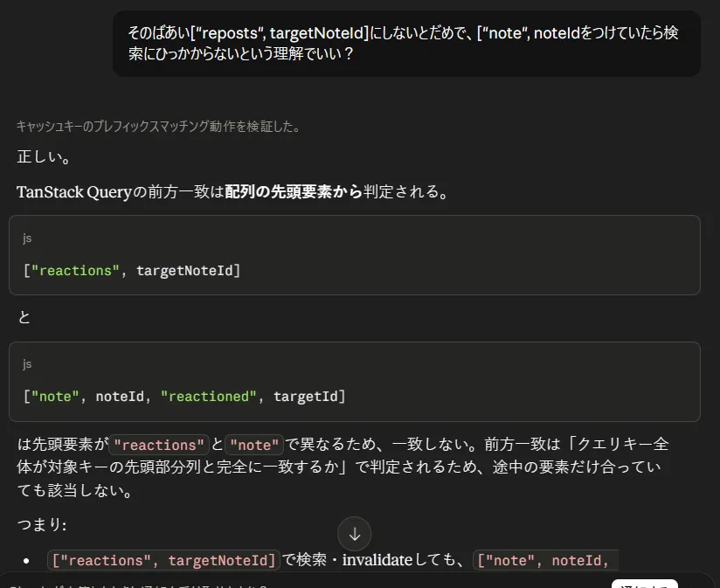Click the single "と" line between code blocks
Viewport: 720px width, 588px height.
pyautogui.click(x=24, y=318)
